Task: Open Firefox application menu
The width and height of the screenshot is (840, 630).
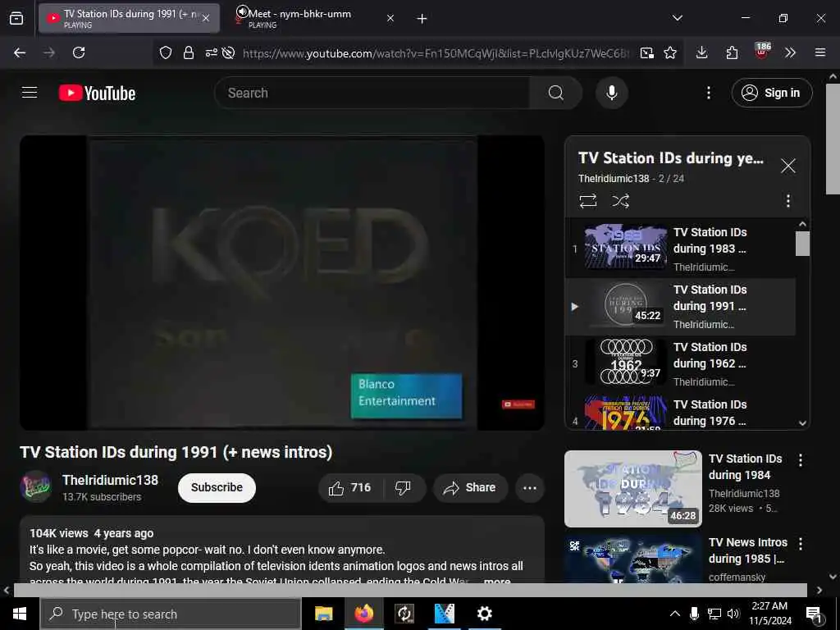Action: click(819, 52)
